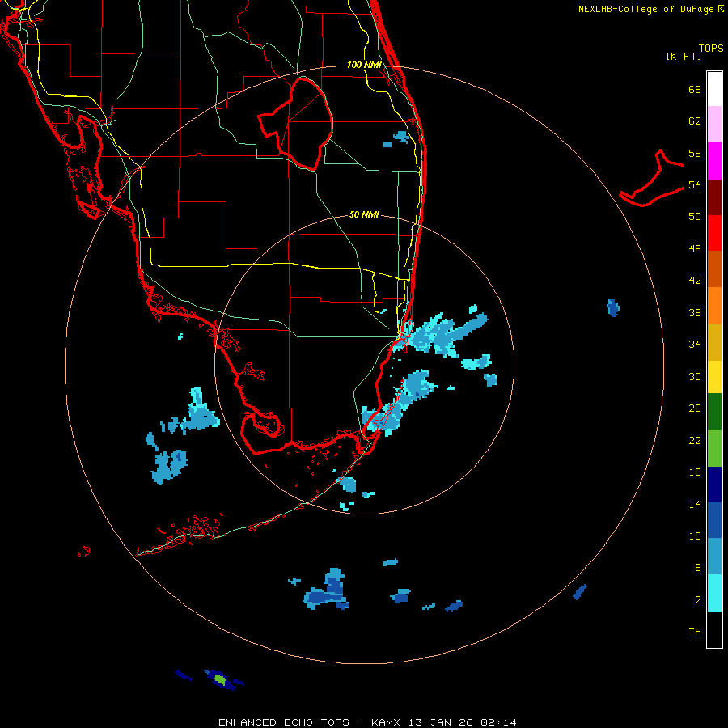Viewport: 728px width, 728px height.
Task: Click the medium blue legend swatch near 14
Action: 714,520
